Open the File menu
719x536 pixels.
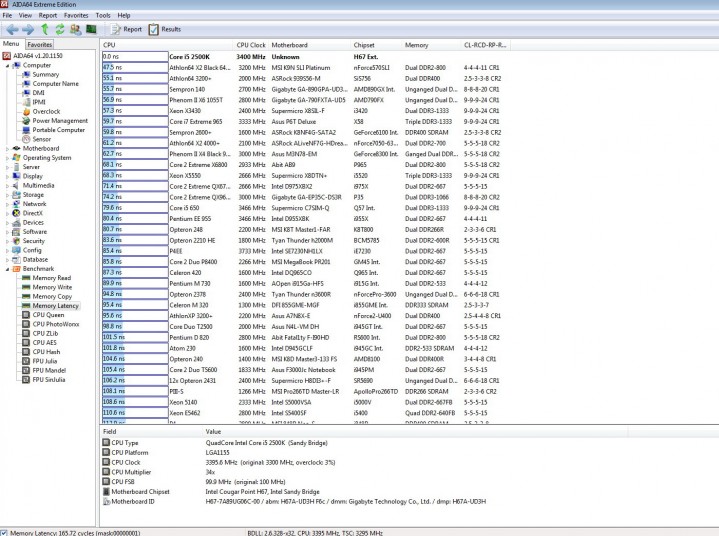point(7,15)
